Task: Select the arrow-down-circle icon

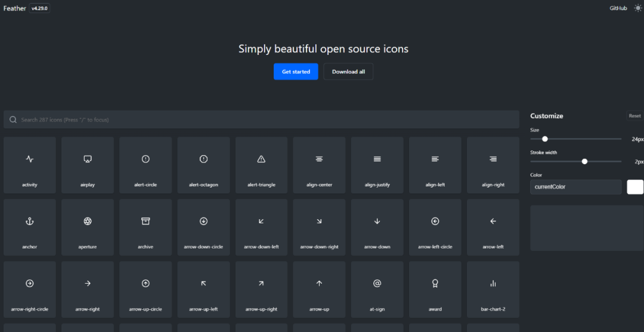Action: click(203, 227)
